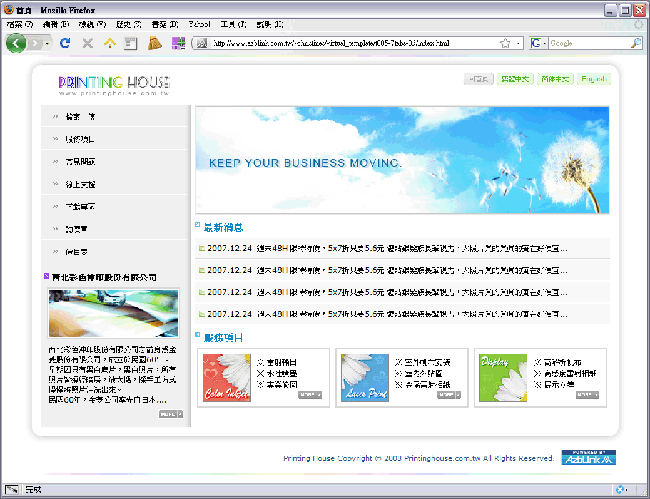Click the colorful grid toolbar icon

click(178, 43)
